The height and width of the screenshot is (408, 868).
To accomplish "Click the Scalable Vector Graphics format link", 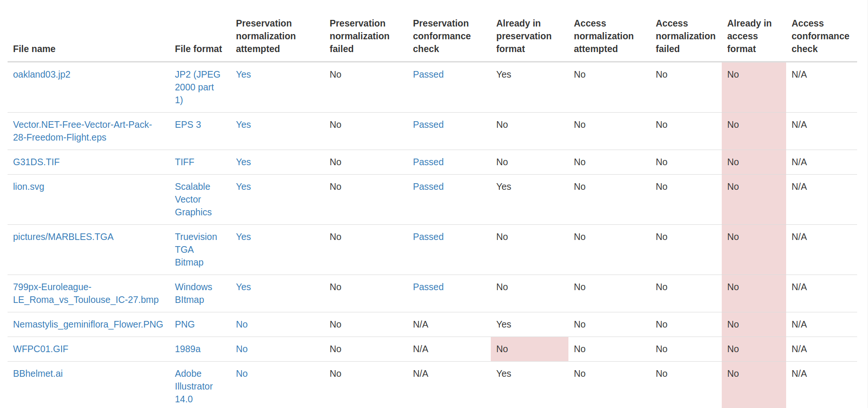I will coord(193,199).
